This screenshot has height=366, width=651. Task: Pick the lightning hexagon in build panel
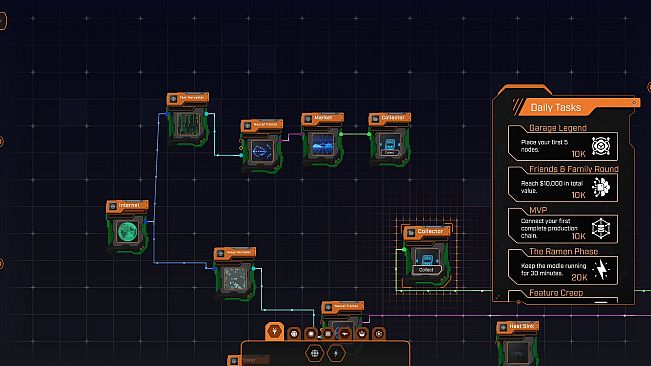pyautogui.click(x=336, y=354)
